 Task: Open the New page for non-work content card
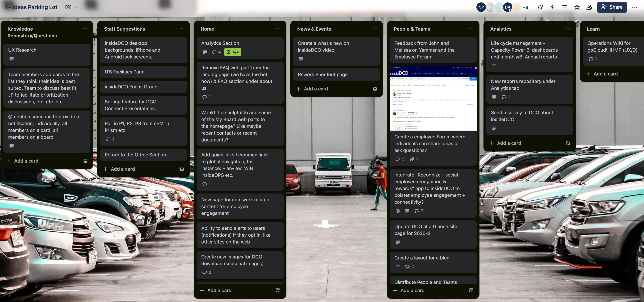[240, 206]
